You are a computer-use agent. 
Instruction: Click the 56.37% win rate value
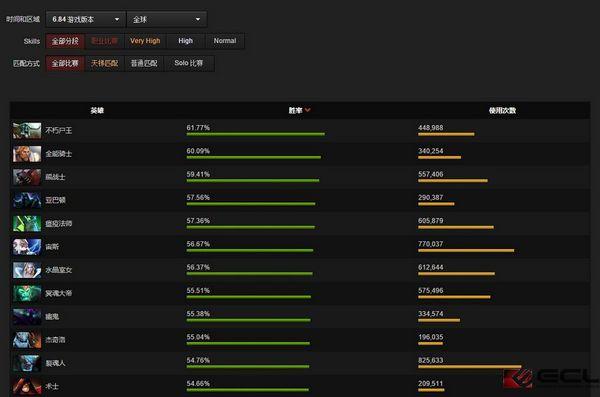[198, 267]
